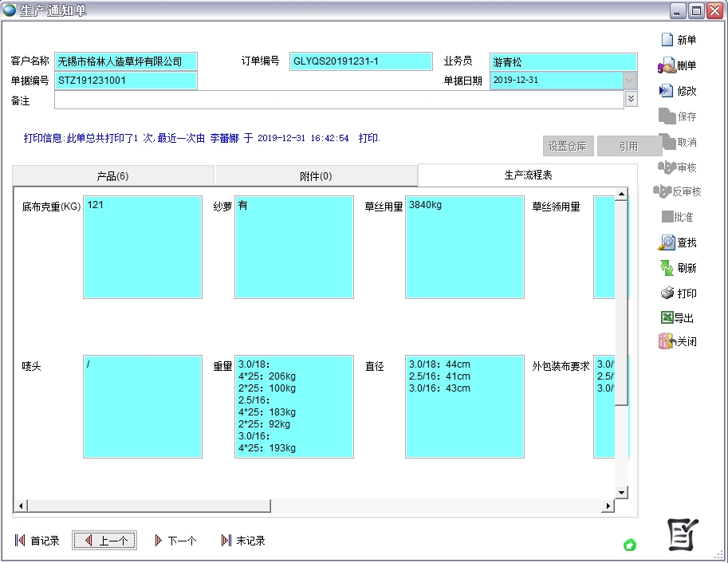Click the 新单 (new order) icon
Screen dimensions: 728x563
667,40
